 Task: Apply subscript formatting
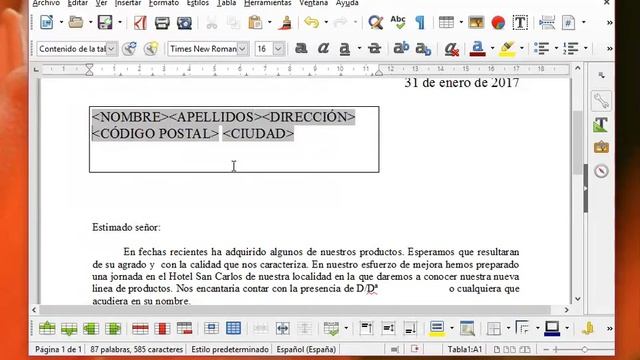click(423, 49)
